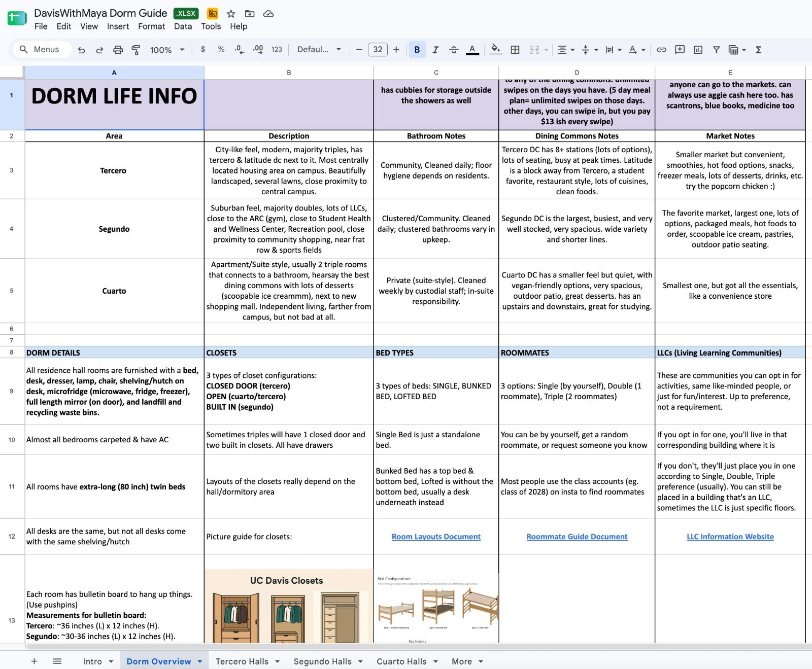Click UC Davis Closets image

(289, 606)
